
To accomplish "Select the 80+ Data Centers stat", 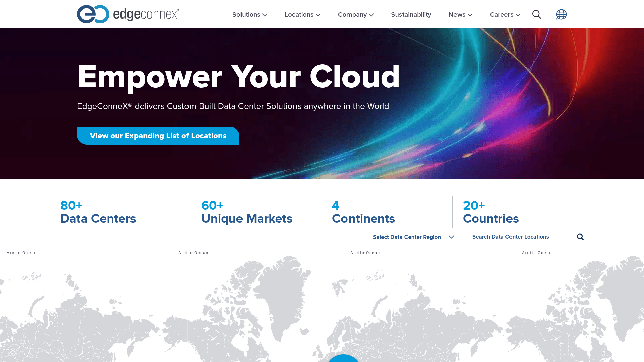I will [98, 212].
